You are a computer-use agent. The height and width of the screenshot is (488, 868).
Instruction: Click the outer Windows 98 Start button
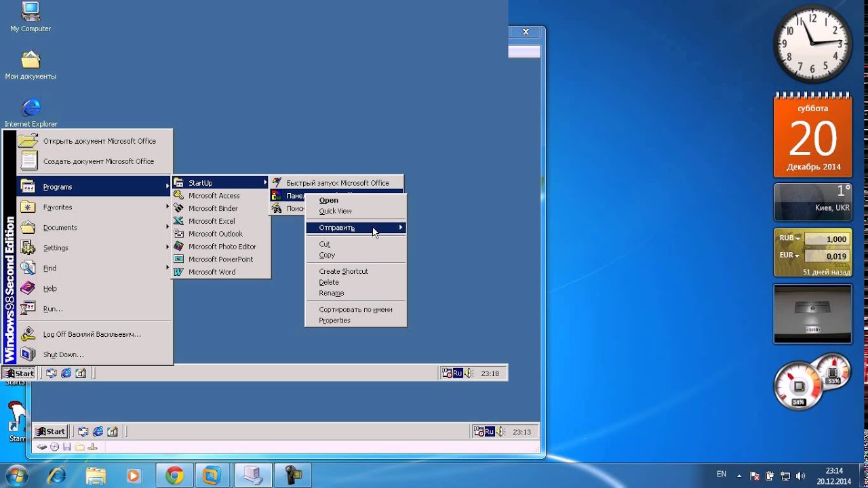click(x=51, y=431)
